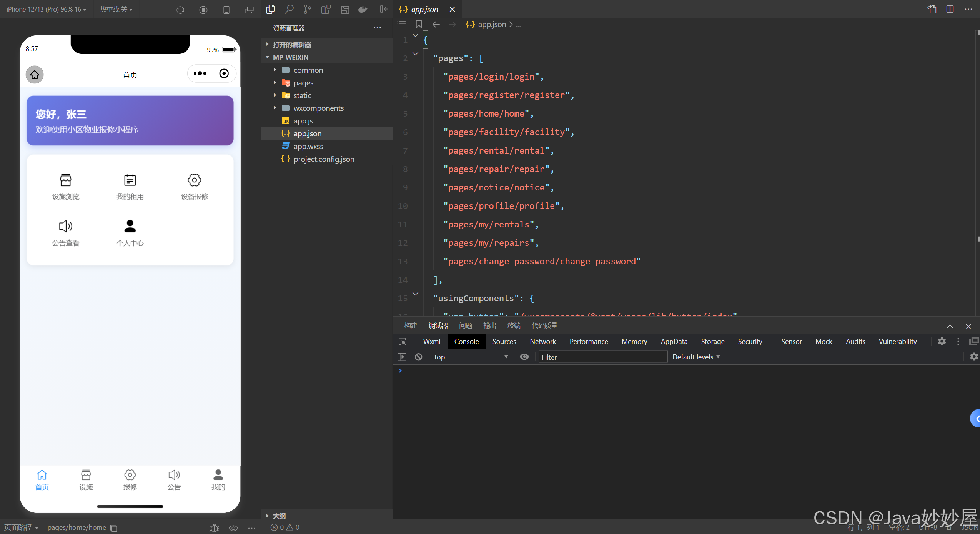Open the iPhone 12/13 device dropdown

(46, 9)
